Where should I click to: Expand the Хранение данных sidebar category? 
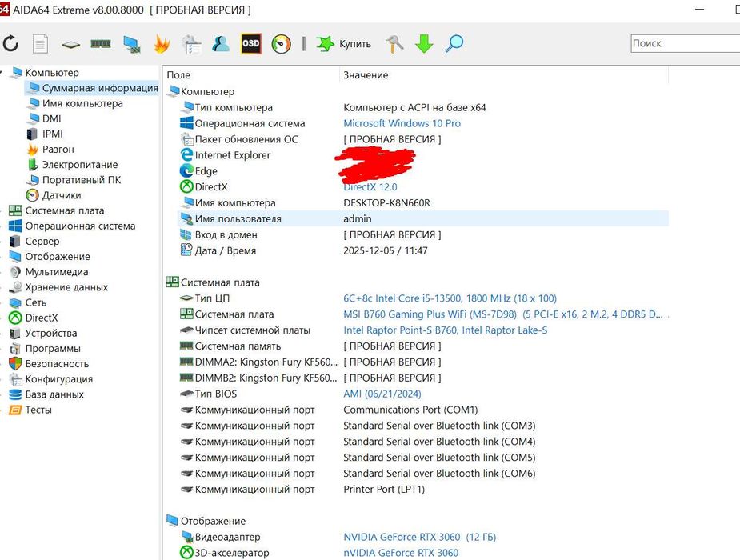coord(66,287)
